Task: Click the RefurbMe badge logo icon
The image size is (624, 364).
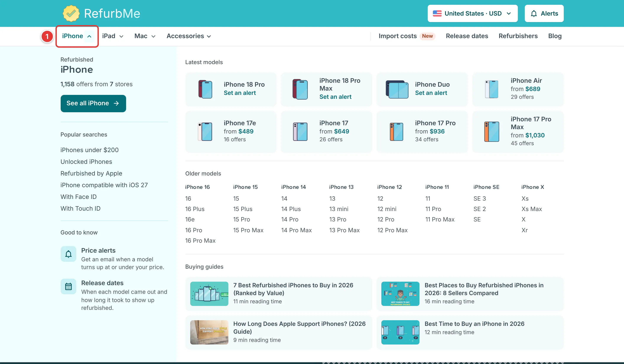Action: coord(71,13)
